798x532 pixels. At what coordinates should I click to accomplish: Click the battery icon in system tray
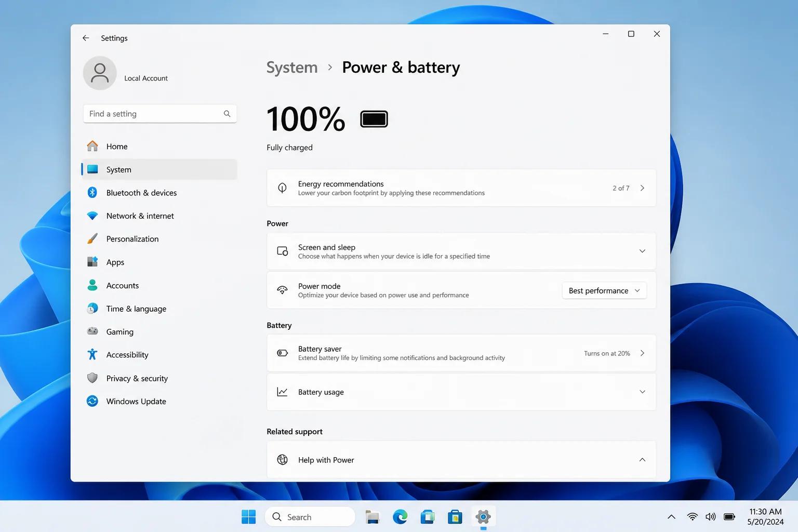(729, 517)
